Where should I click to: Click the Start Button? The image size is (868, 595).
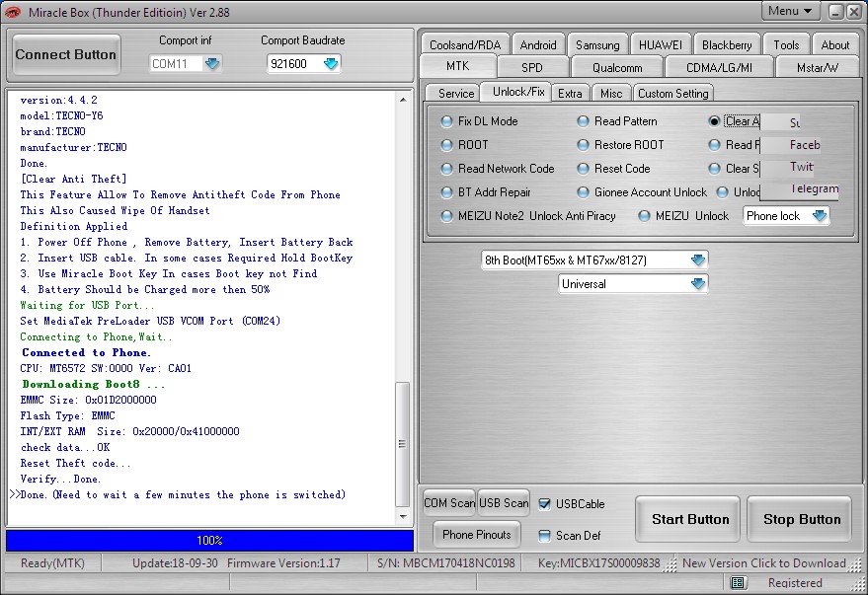[689, 519]
